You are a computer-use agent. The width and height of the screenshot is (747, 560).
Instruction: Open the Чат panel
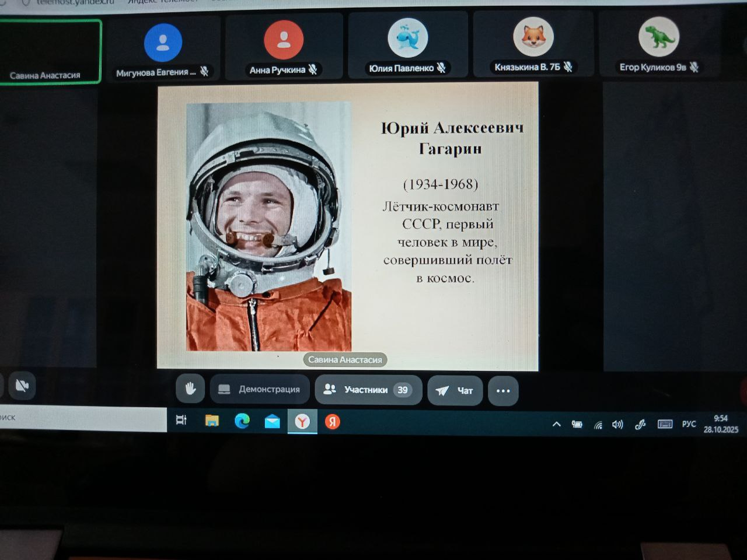(x=455, y=390)
